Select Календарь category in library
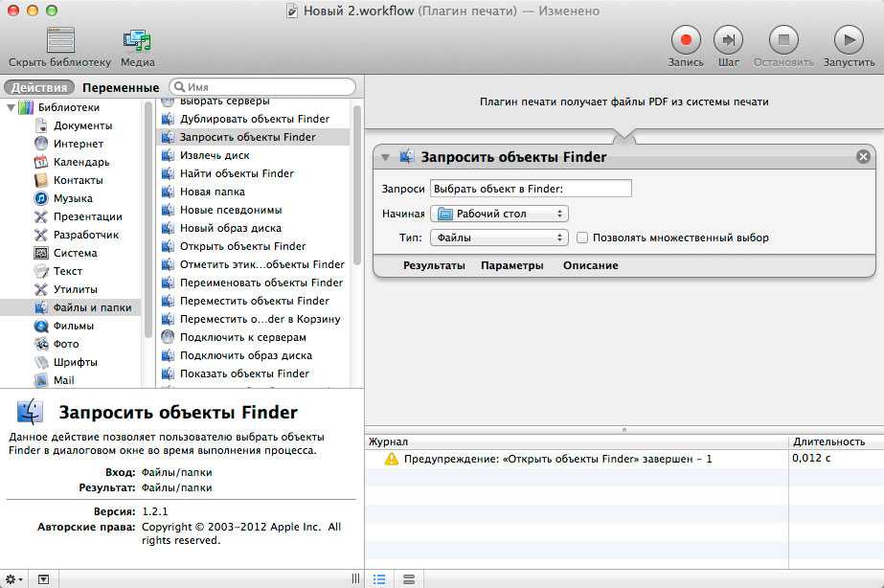 pos(80,162)
